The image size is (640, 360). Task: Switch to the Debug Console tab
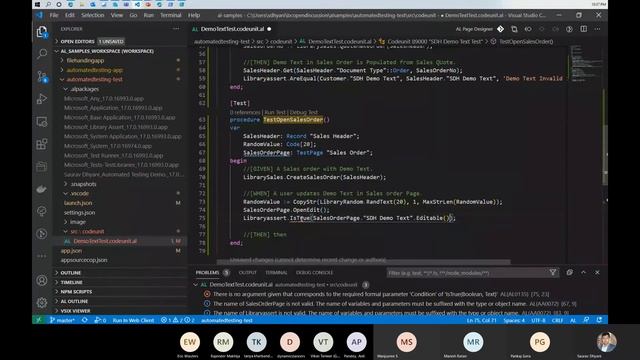tap(314, 273)
